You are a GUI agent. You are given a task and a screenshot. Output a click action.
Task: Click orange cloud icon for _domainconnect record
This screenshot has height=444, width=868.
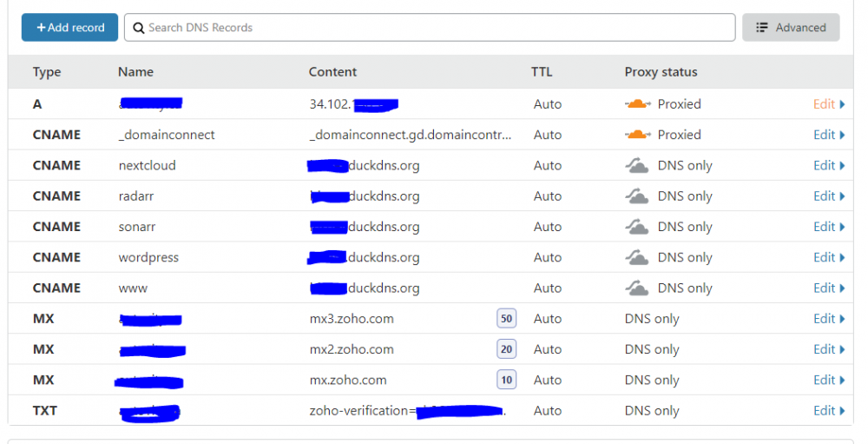pos(638,135)
